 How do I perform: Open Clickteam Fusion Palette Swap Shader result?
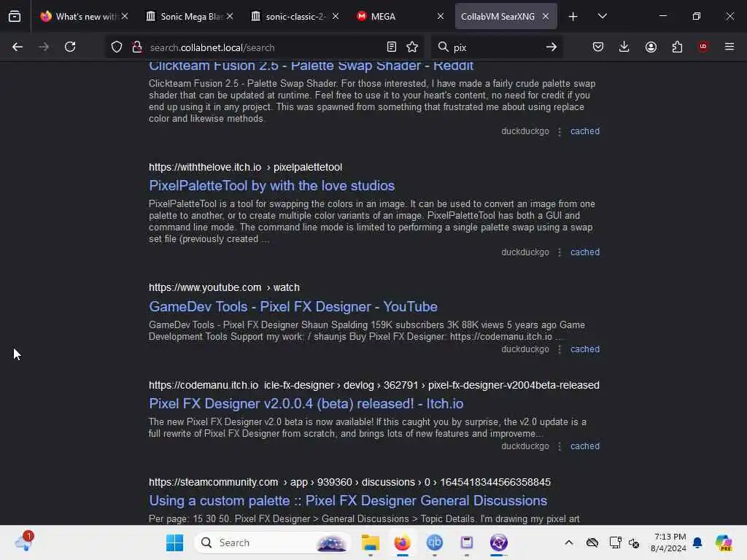pos(311,66)
